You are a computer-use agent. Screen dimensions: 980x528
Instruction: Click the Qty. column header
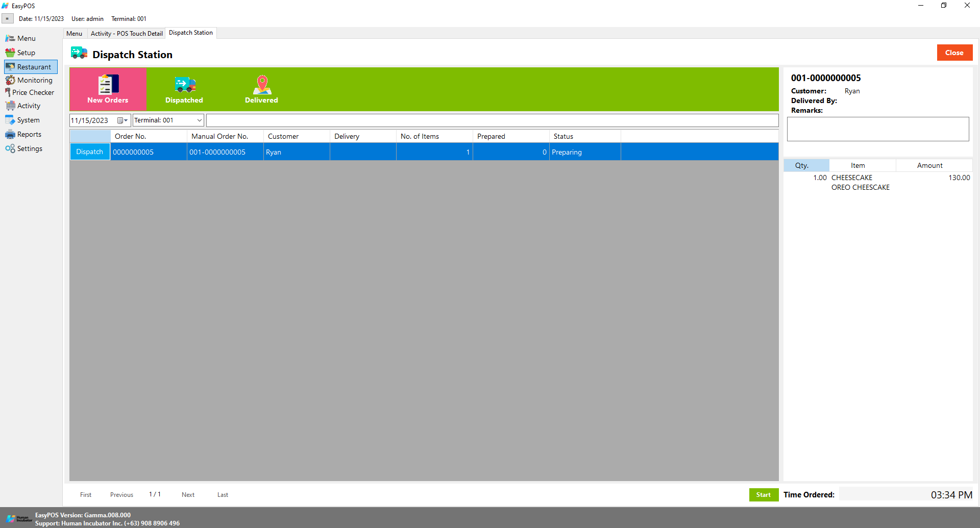coord(806,165)
